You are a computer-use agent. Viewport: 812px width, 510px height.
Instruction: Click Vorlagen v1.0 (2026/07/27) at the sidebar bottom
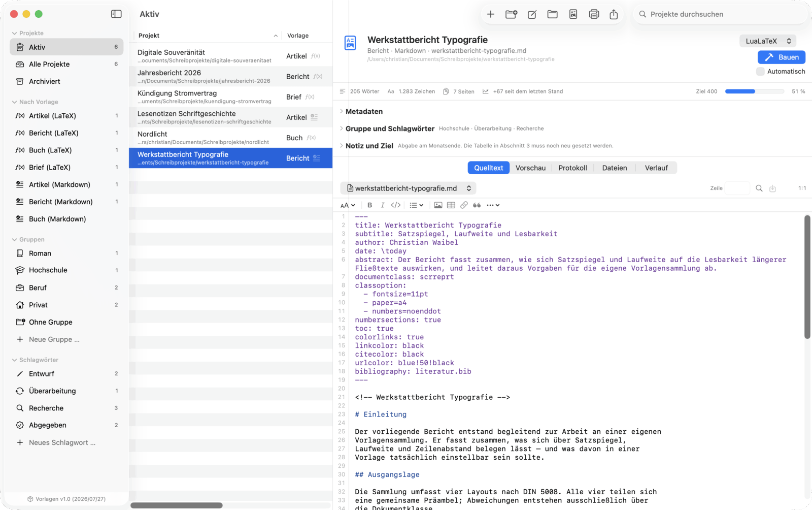[x=66, y=499]
